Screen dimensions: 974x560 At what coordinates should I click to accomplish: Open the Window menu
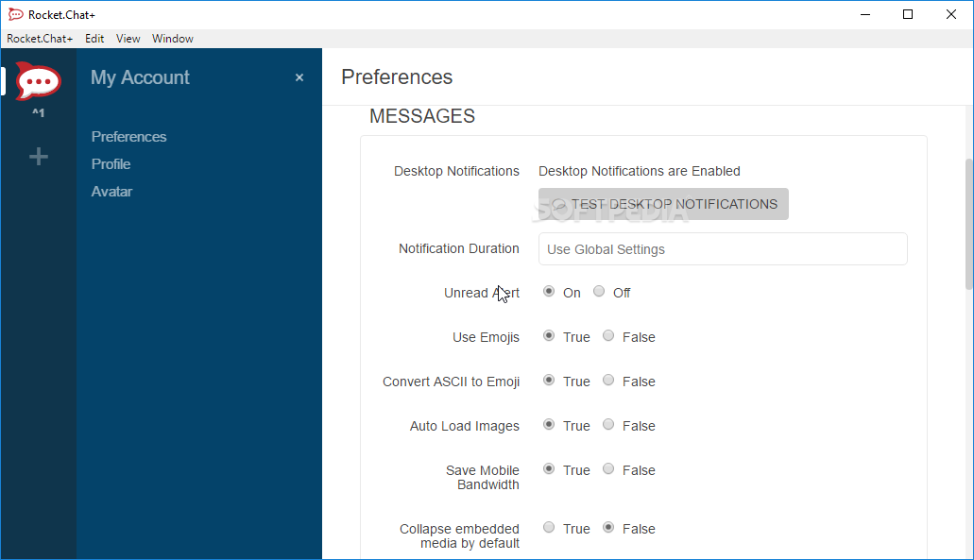click(x=173, y=39)
